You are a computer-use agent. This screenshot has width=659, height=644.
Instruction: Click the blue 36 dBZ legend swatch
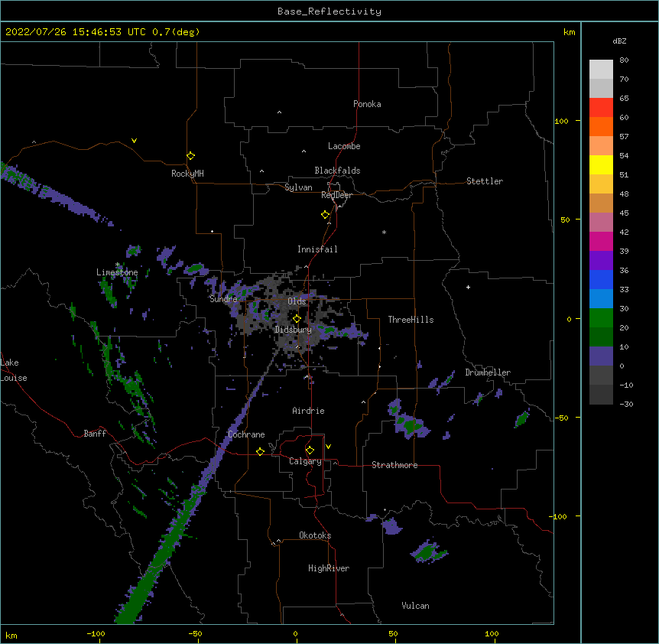(601, 279)
